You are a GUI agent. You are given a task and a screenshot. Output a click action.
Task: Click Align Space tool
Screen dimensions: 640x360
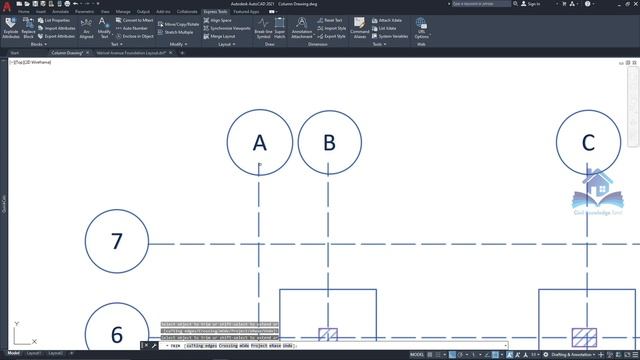pos(218,20)
